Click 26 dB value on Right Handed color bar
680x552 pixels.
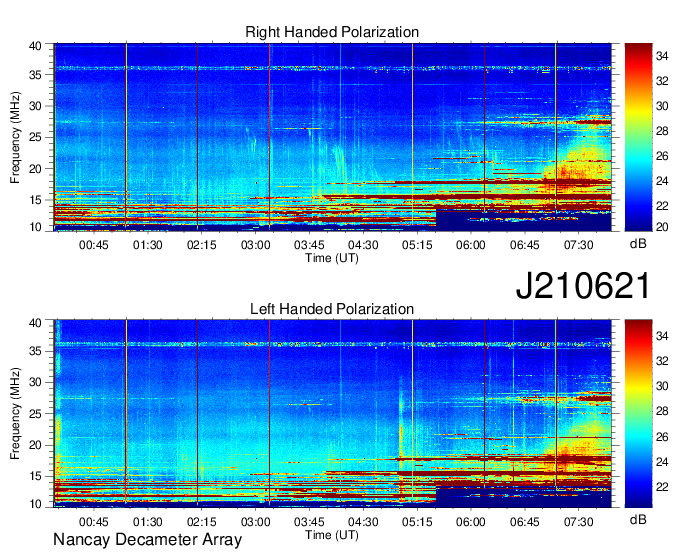(662, 156)
